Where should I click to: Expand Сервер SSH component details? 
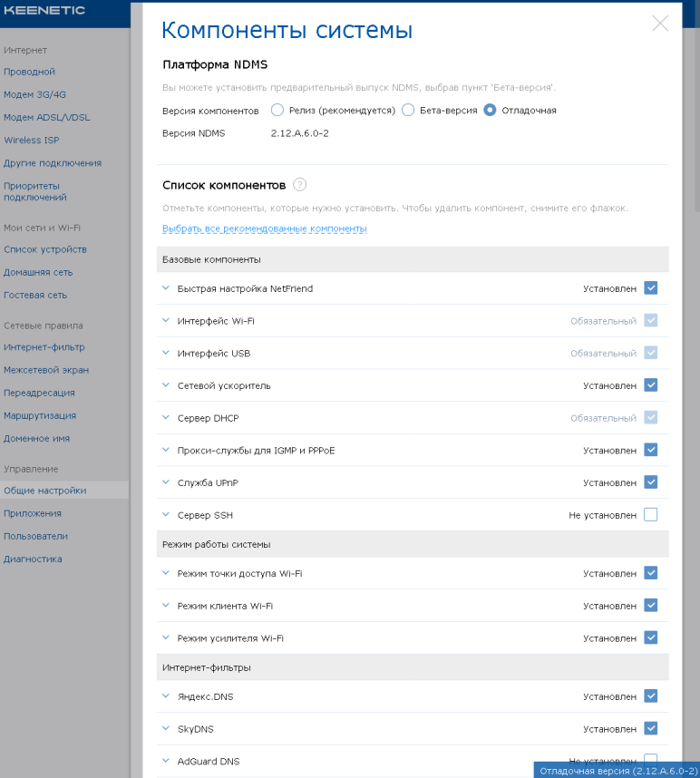pos(166,514)
